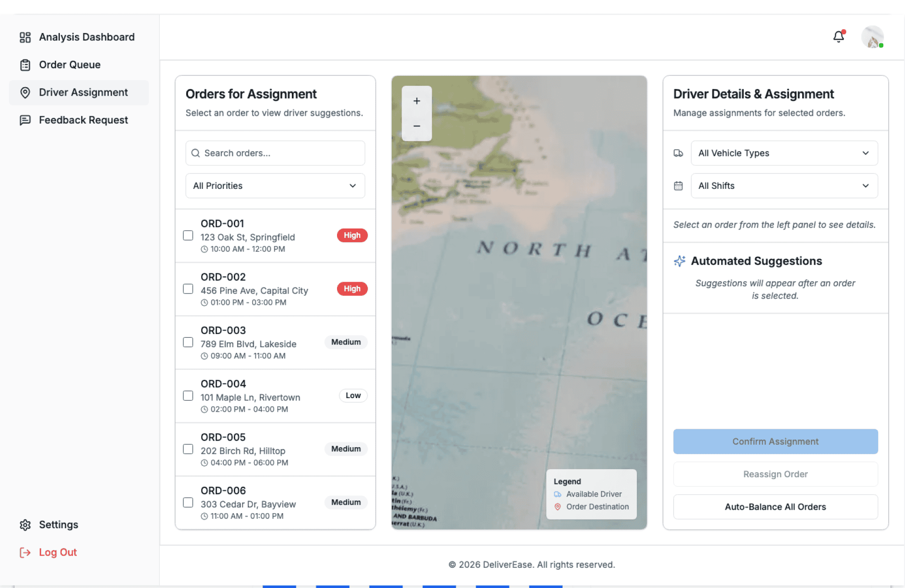The image size is (905, 588).
Task: Click the Automated Suggestions sparkle icon
Action: pyautogui.click(x=679, y=261)
